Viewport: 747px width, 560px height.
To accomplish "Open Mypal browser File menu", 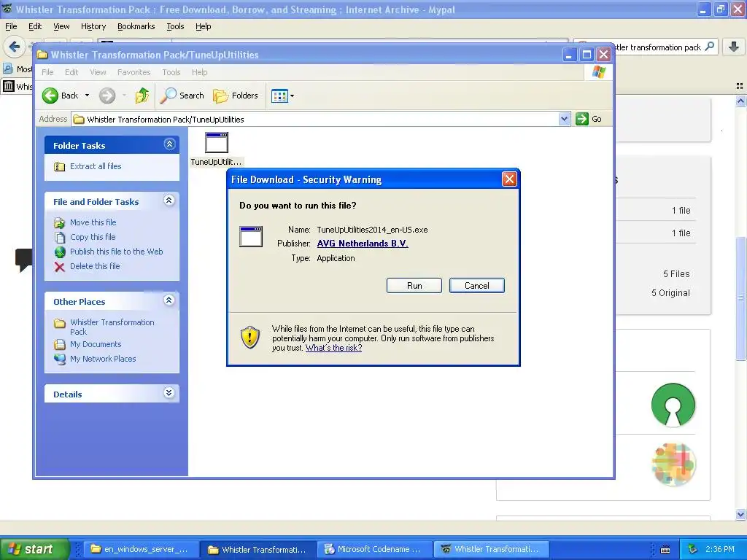I will coord(11,26).
